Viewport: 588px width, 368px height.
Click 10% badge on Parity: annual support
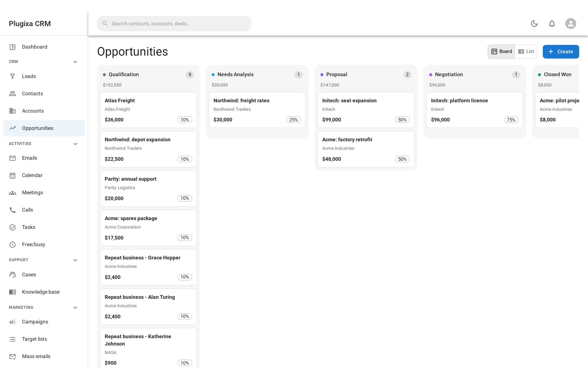click(185, 198)
